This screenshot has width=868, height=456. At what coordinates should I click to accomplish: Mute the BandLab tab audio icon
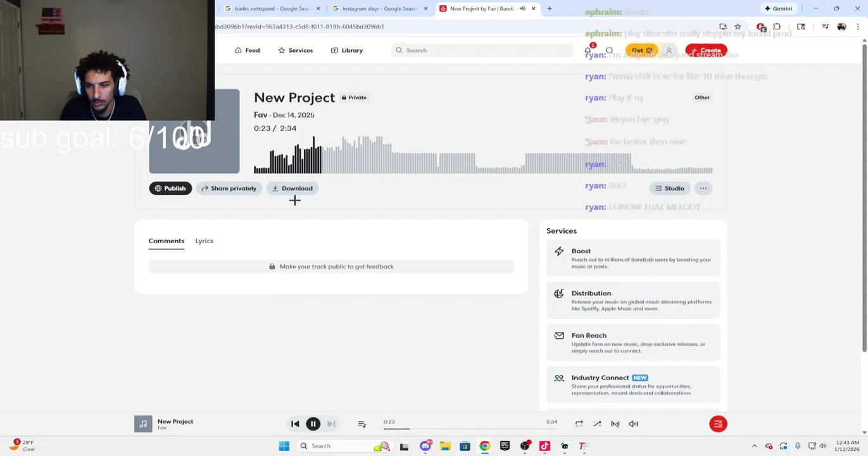pos(522,9)
